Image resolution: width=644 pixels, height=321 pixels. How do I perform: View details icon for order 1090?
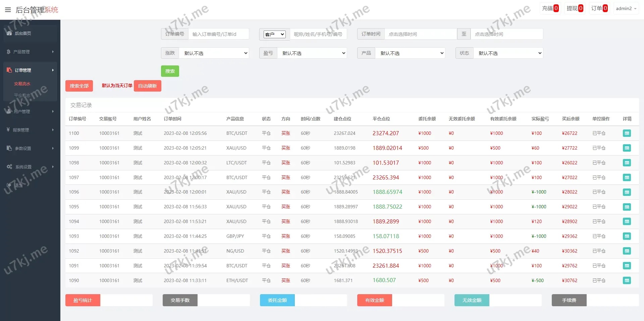pyautogui.click(x=627, y=280)
